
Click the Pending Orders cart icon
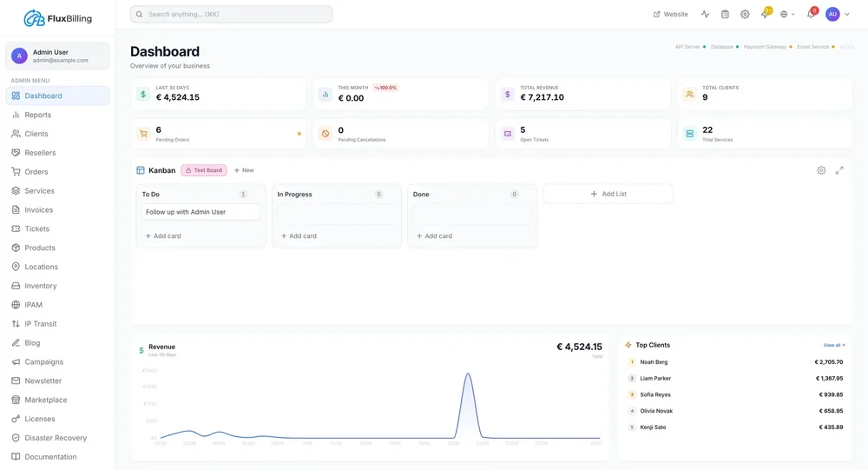pyautogui.click(x=143, y=134)
